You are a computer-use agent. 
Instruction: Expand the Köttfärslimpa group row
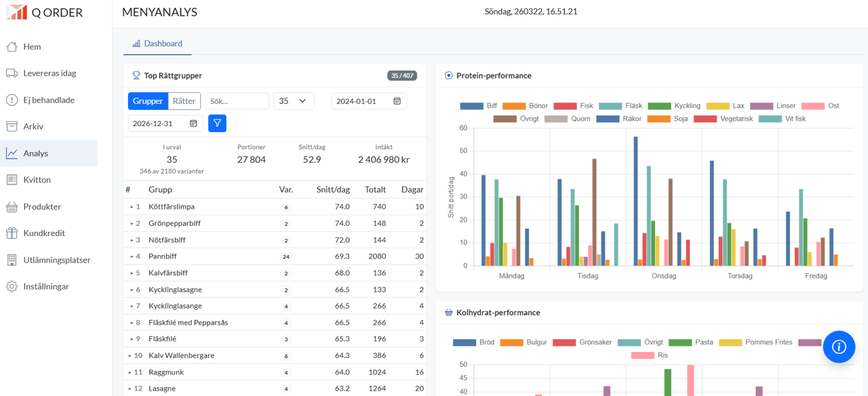132,207
